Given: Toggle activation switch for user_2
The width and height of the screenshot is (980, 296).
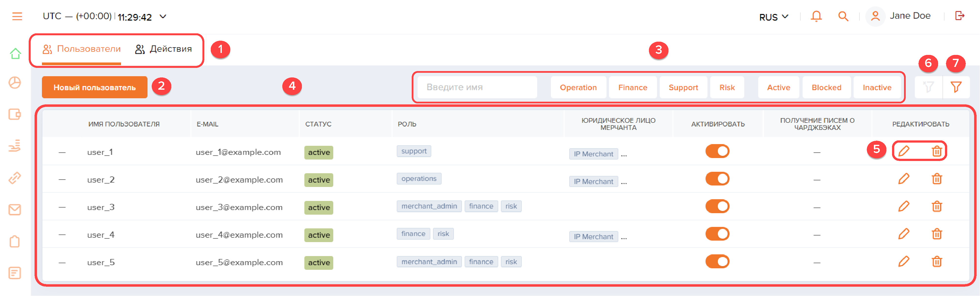Looking at the screenshot, I should click(x=717, y=178).
